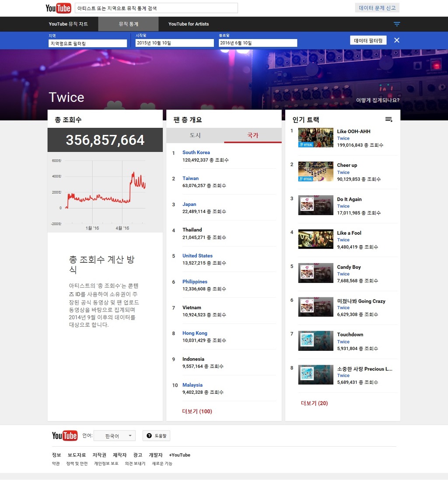448x480 pixels.
Task: Click the 데이터 필터링 button
Action: (368, 40)
